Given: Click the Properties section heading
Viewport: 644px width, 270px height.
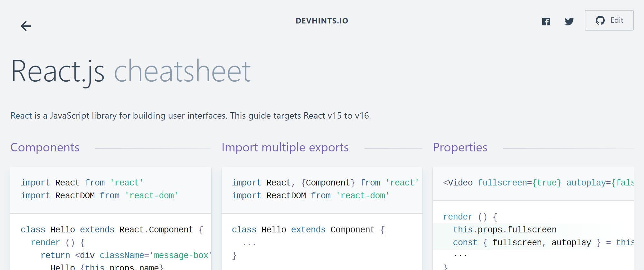Looking at the screenshot, I should pos(460,147).
